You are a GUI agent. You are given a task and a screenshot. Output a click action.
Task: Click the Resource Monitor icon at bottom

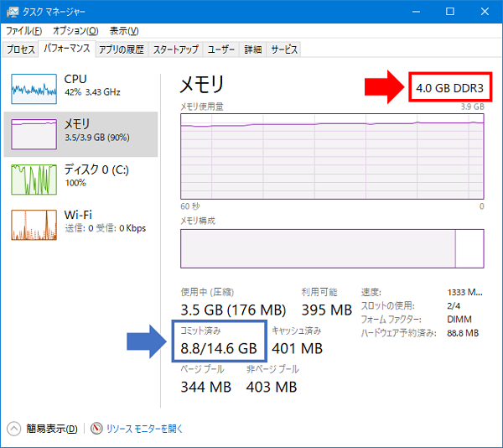(x=96, y=428)
